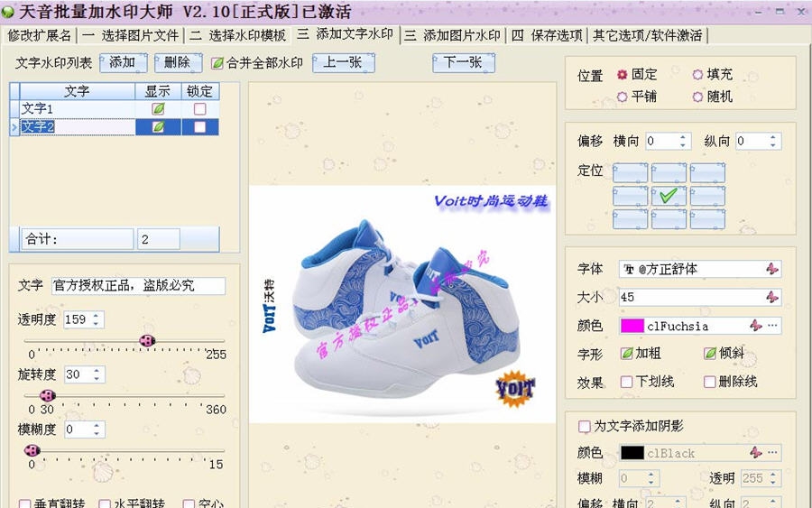Screen dimensions: 812x508
Task: Toggle 锁定 checkbox for 文字1
Action: [x=199, y=109]
